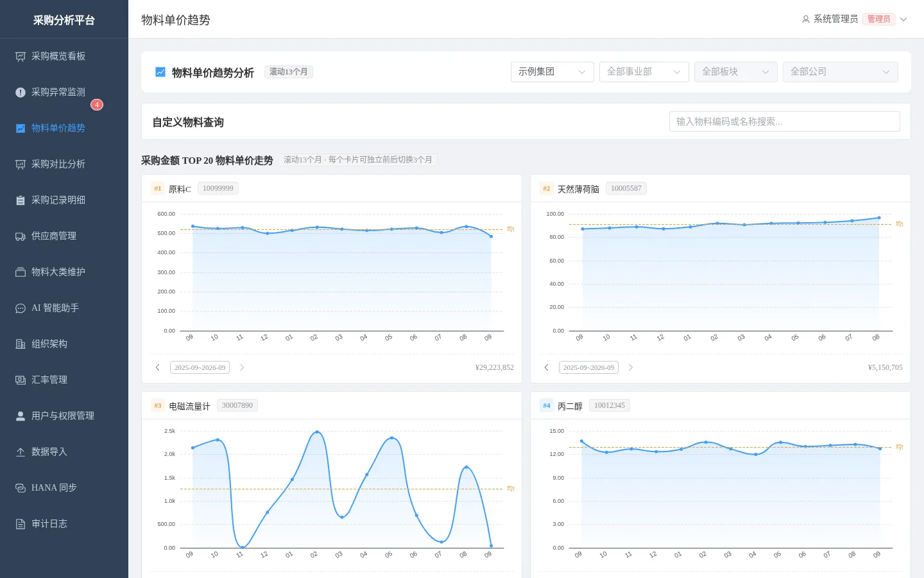Expand the 全部公司 dropdown

point(841,72)
